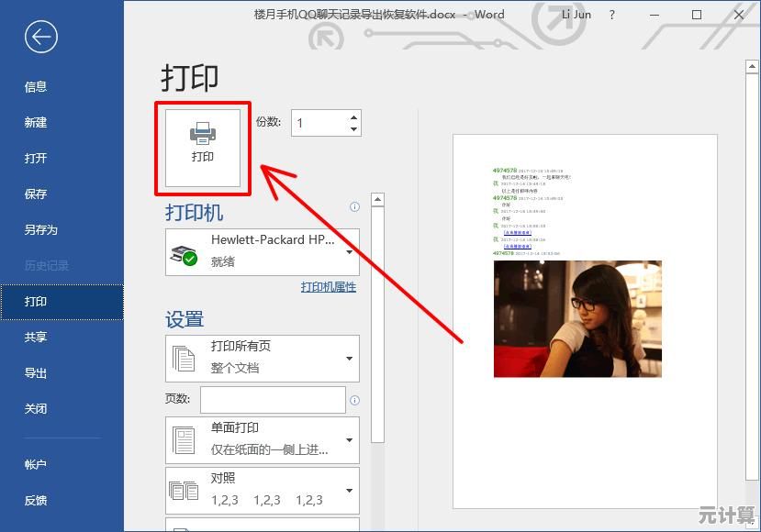Open the help question mark icon
Screen dimensions: 761x532
612,15
